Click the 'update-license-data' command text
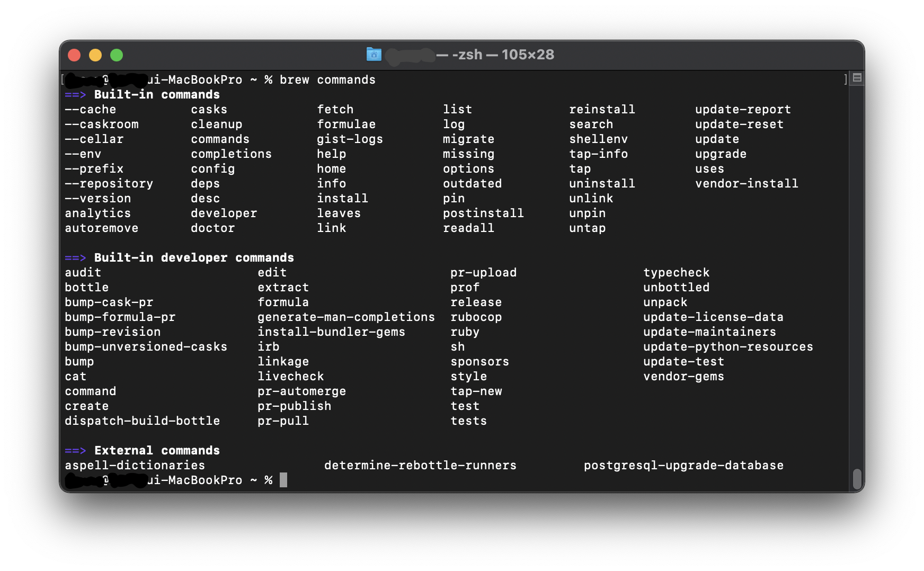The image size is (924, 571). [714, 317]
